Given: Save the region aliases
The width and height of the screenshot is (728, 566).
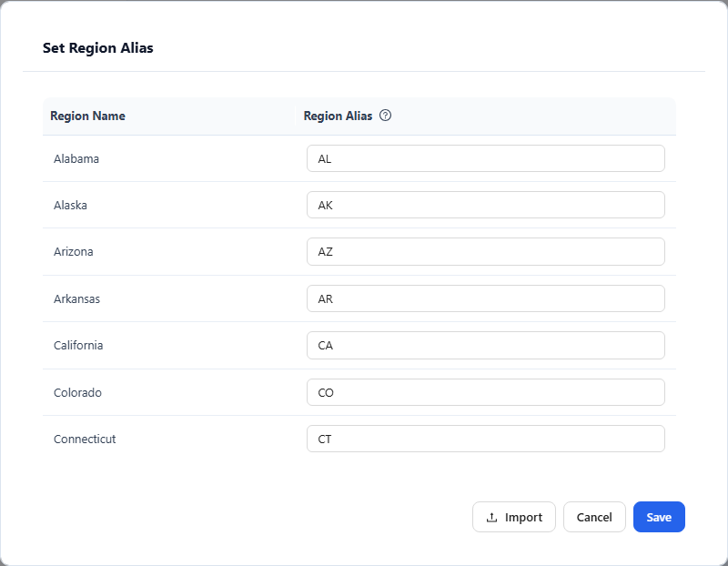Looking at the screenshot, I should click(659, 517).
